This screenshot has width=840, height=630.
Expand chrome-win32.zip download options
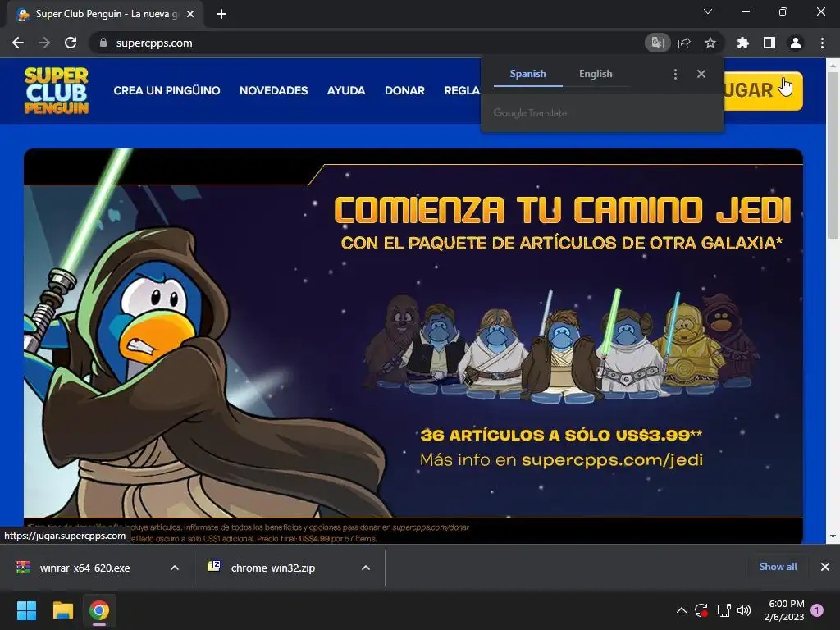[x=366, y=568]
